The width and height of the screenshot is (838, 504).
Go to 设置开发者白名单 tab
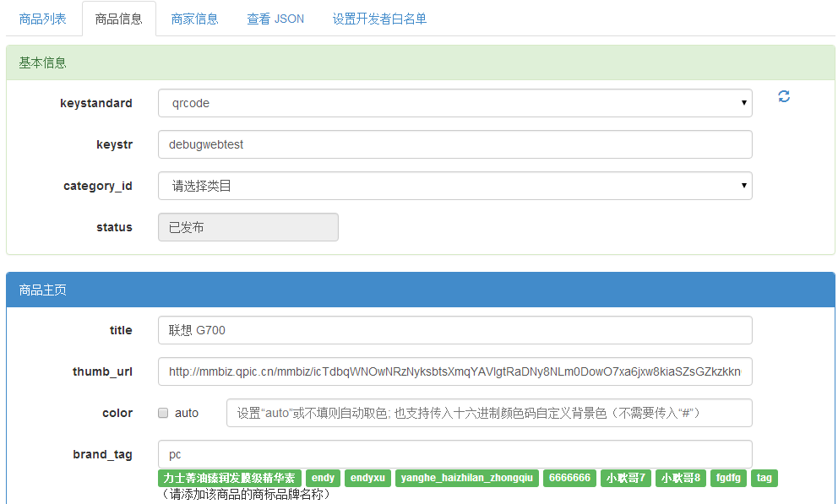pyautogui.click(x=379, y=19)
